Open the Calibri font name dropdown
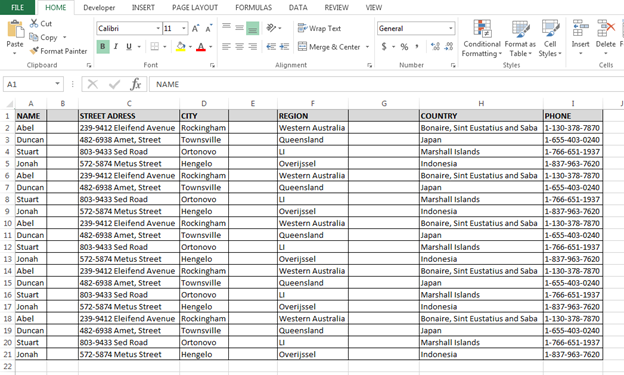The height and width of the screenshot is (375, 624). click(158, 28)
